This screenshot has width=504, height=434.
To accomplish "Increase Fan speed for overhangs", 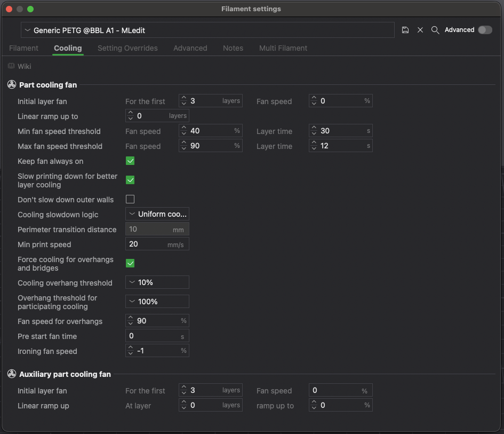I will point(131,318).
